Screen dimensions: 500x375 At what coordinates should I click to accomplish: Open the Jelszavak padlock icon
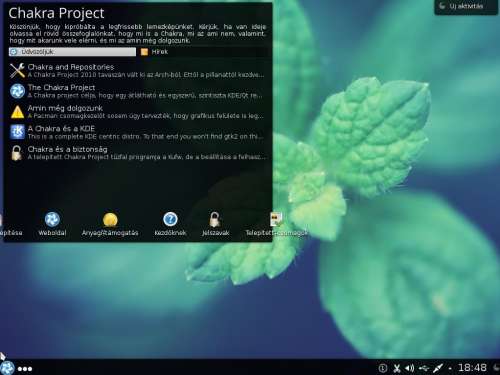pyautogui.click(x=215, y=220)
